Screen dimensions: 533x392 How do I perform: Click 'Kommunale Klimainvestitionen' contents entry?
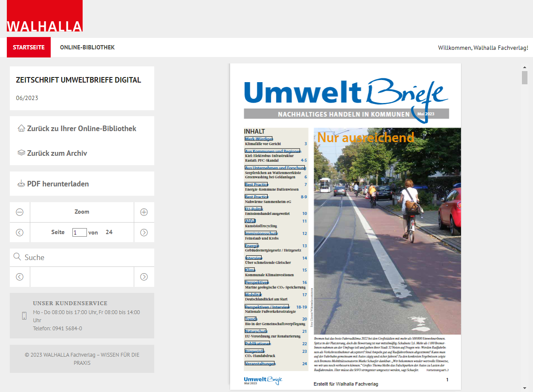(269, 275)
